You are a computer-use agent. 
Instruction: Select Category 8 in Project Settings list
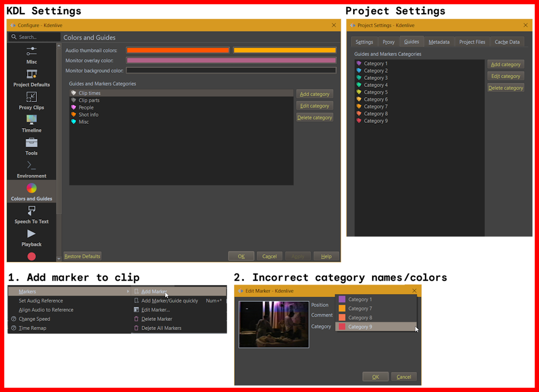click(419, 113)
